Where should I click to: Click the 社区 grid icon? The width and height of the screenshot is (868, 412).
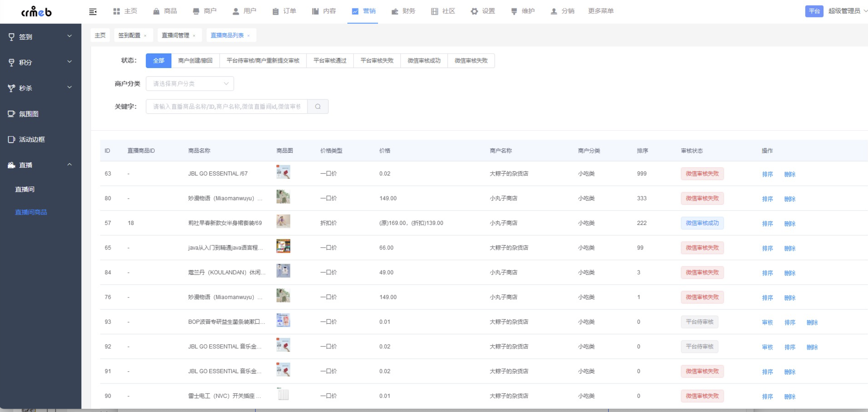point(435,11)
